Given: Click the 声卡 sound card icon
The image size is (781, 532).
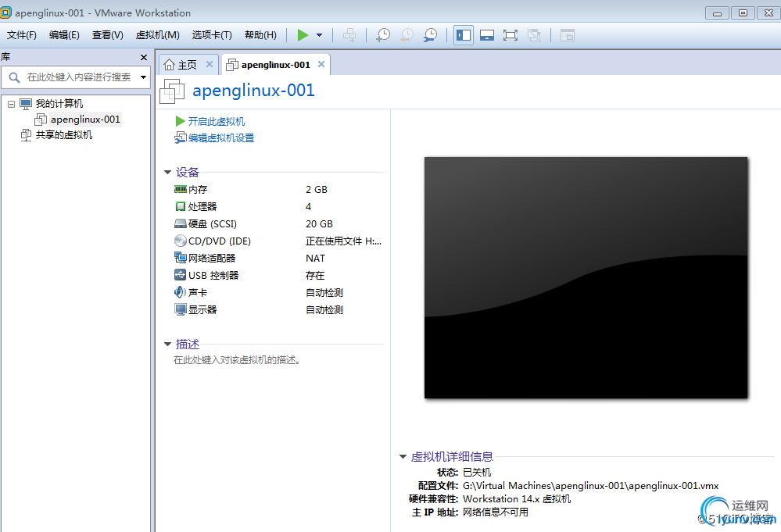Looking at the screenshot, I should [181, 292].
